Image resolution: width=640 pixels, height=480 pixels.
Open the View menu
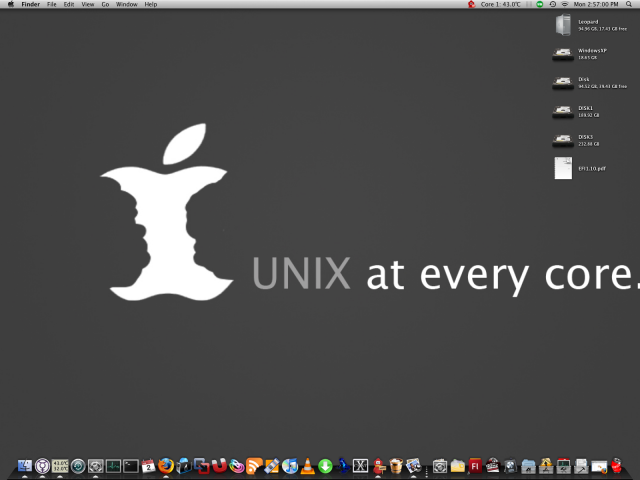(x=88, y=4)
